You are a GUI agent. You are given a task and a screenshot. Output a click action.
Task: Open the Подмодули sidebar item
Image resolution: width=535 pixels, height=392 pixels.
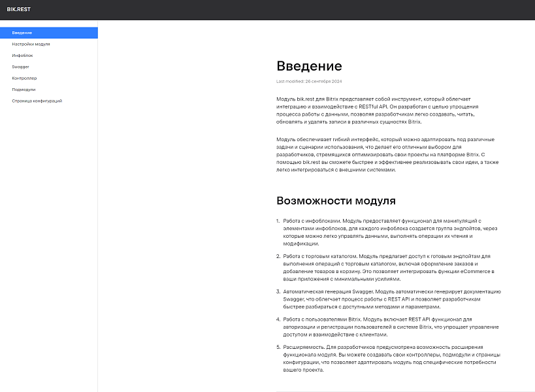pyautogui.click(x=24, y=90)
